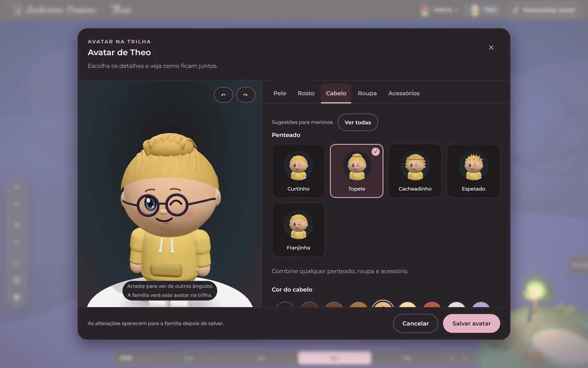Image resolution: width=588 pixels, height=368 pixels.
Task: Click the 'Avatar de Theo' title
Action: tap(119, 52)
